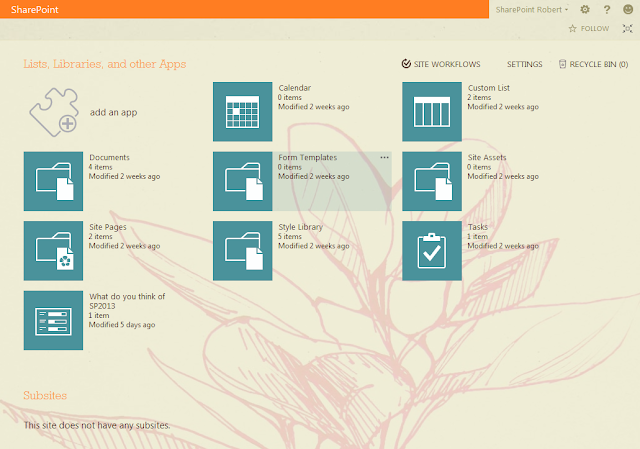Click the FOLLOW link
This screenshot has width=640, height=449.
click(595, 29)
